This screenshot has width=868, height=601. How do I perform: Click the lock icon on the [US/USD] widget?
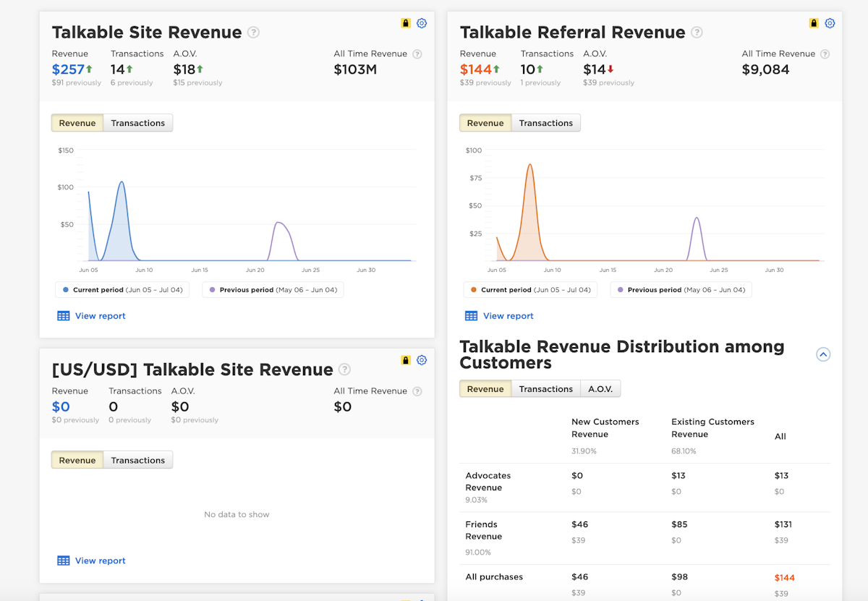[x=405, y=359]
